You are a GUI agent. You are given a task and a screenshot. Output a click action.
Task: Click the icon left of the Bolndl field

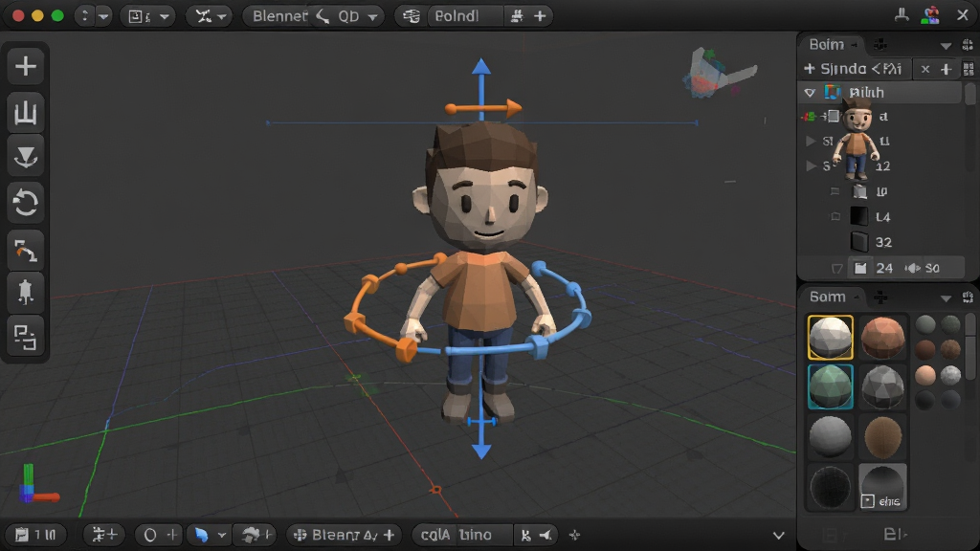[412, 16]
